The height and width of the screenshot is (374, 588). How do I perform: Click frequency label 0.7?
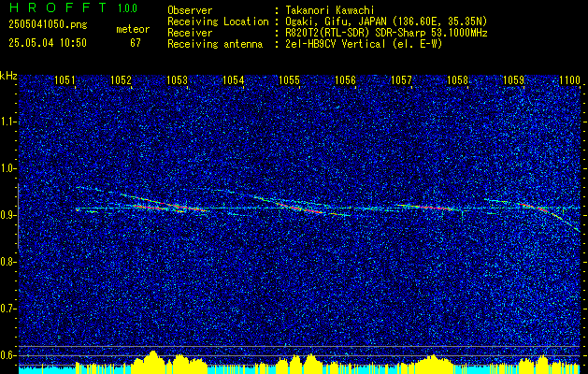coord(7,309)
